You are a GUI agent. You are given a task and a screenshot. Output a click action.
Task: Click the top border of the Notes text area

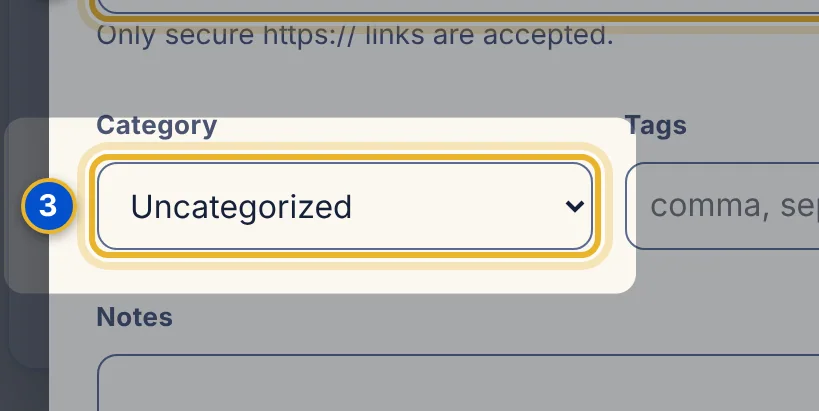(x=458, y=356)
